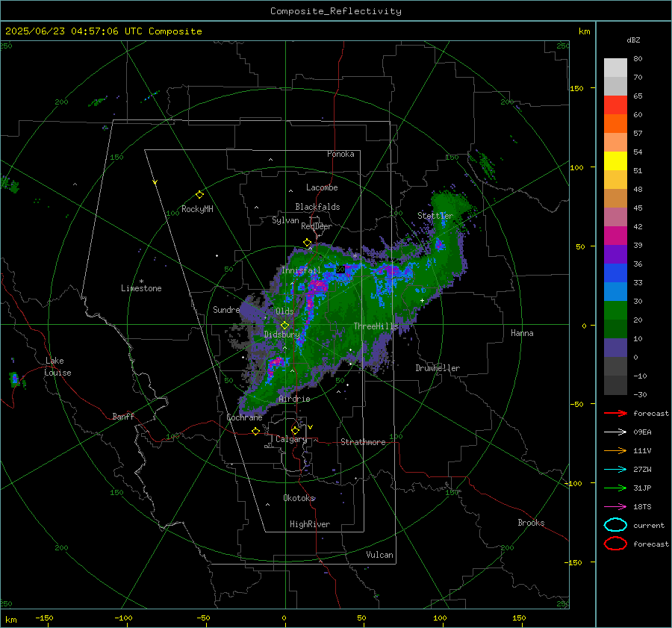The width and height of the screenshot is (672, 628).
Task: Click the Limestone location label
Action: coord(141,288)
